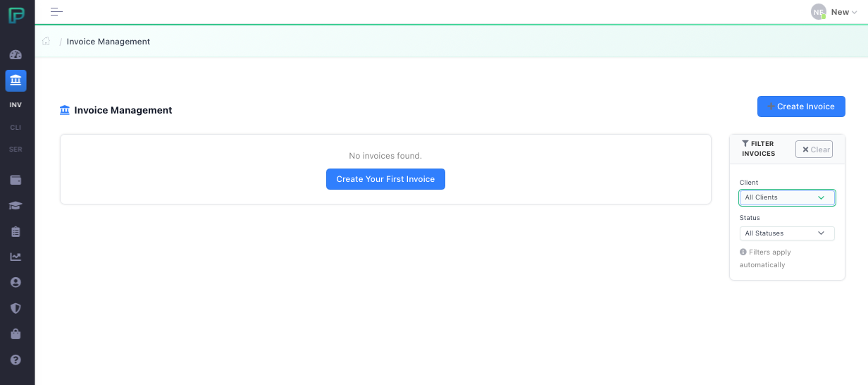The height and width of the screenshot is (385, 868).
Task: Open the wallet sidebar icon
Action: tap(15, 180)
